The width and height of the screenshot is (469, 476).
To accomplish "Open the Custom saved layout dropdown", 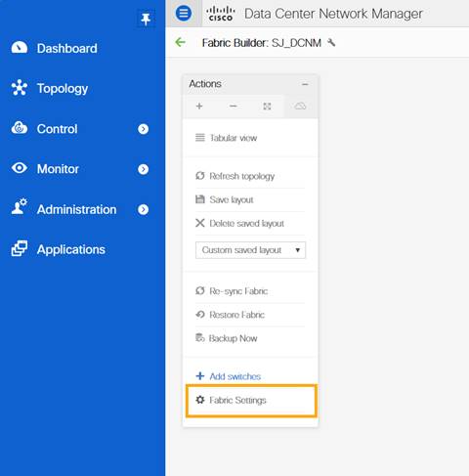I will (250, 250).
